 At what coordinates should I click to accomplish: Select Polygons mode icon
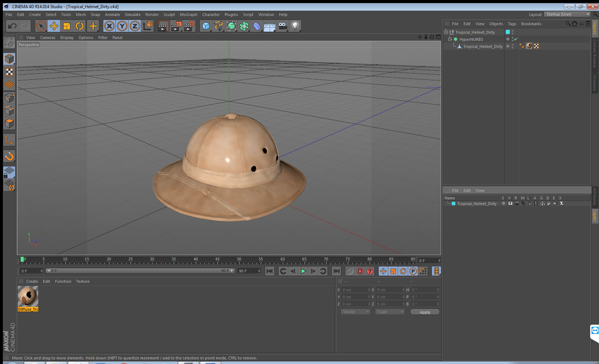tap(9, 123)
